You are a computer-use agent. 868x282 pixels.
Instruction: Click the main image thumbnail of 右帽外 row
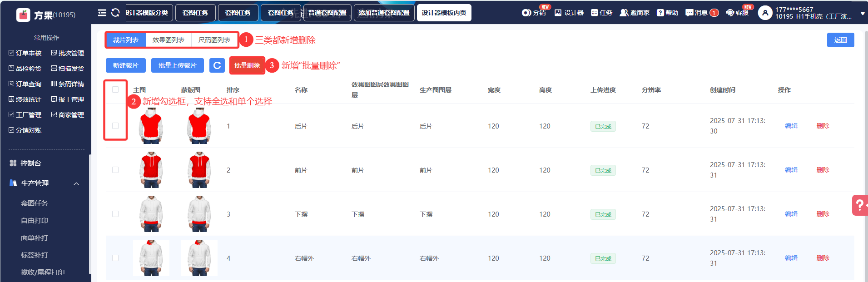151,258
